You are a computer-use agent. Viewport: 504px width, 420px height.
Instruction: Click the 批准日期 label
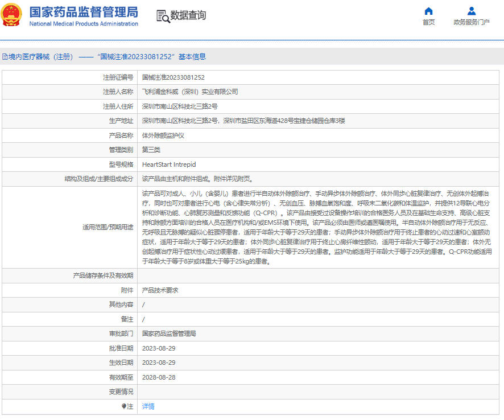pyautogui.click(x=121, y=348)
